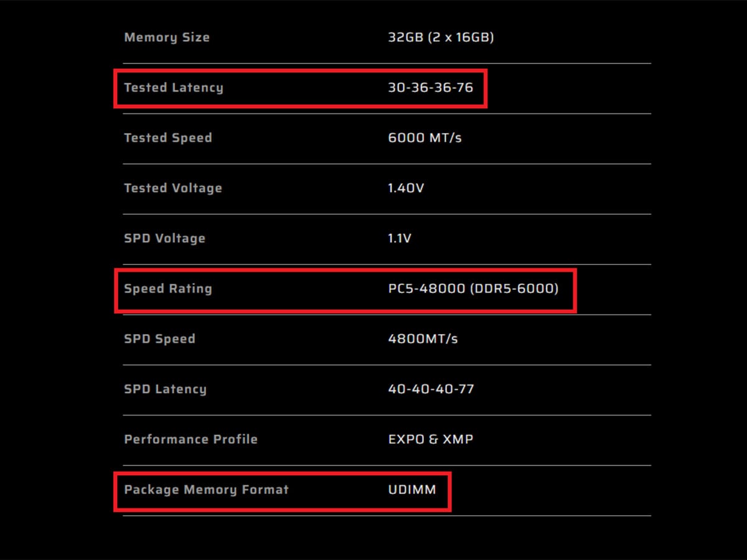Click the UDIMM value

[x=411, y=490]
